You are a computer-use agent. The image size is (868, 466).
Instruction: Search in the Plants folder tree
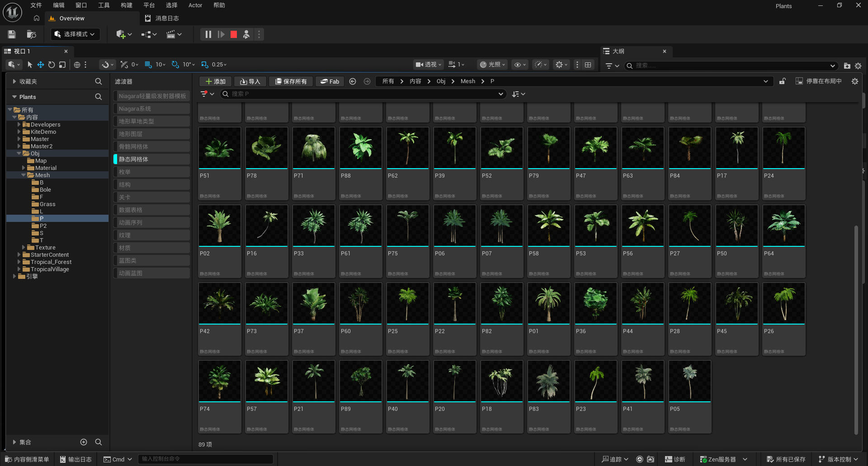[x=98, y=97]
